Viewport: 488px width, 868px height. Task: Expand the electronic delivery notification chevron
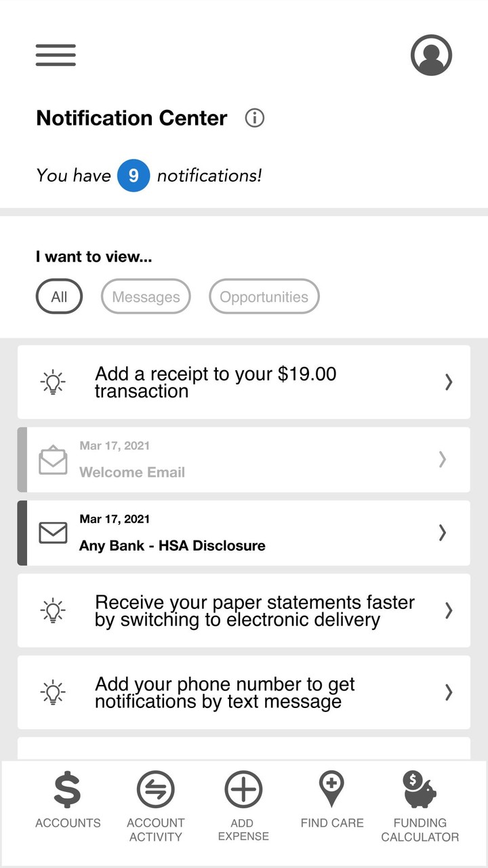448,610
